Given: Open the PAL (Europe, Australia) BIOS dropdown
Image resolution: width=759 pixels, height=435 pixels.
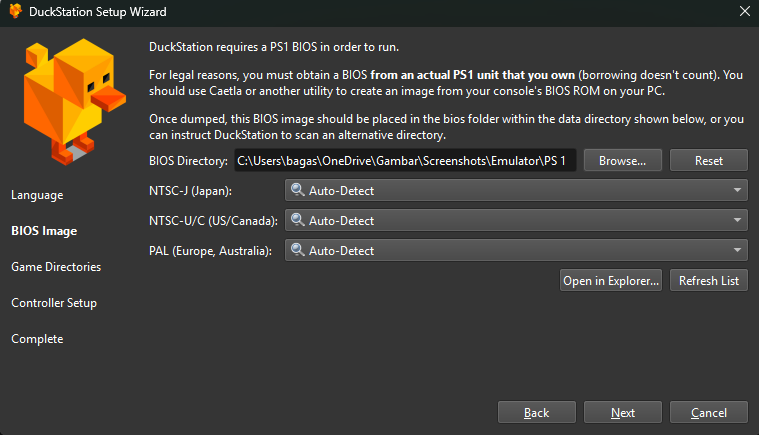Looking at the screenshot, I should click(516, 251).
